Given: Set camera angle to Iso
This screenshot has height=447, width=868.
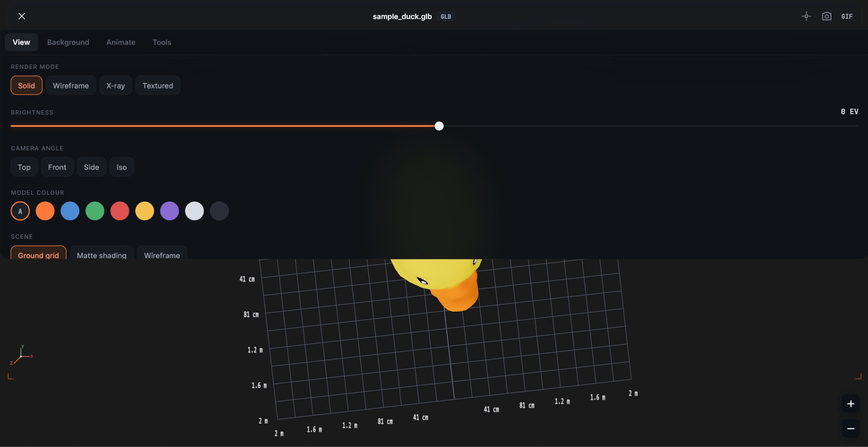Looking at the screenshot, I should pos(122,167).
